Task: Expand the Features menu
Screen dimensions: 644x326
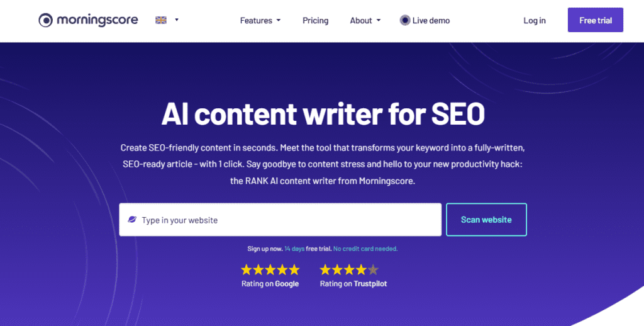Action: click(260, 21)
